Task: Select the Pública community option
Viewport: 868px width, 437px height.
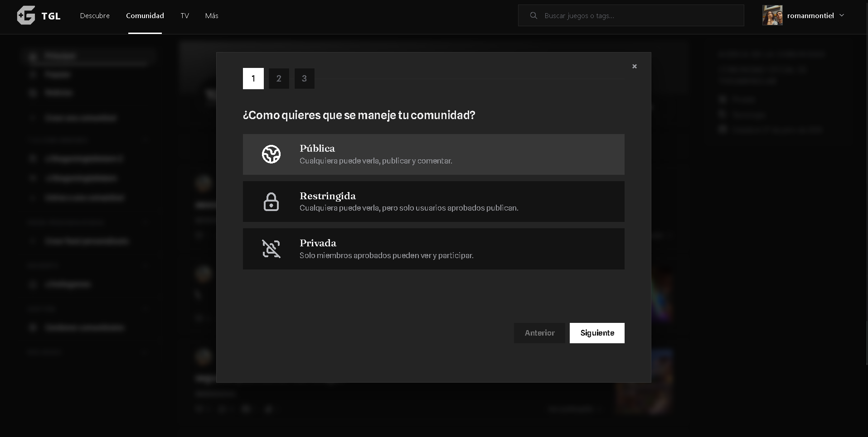Action: 434,154
